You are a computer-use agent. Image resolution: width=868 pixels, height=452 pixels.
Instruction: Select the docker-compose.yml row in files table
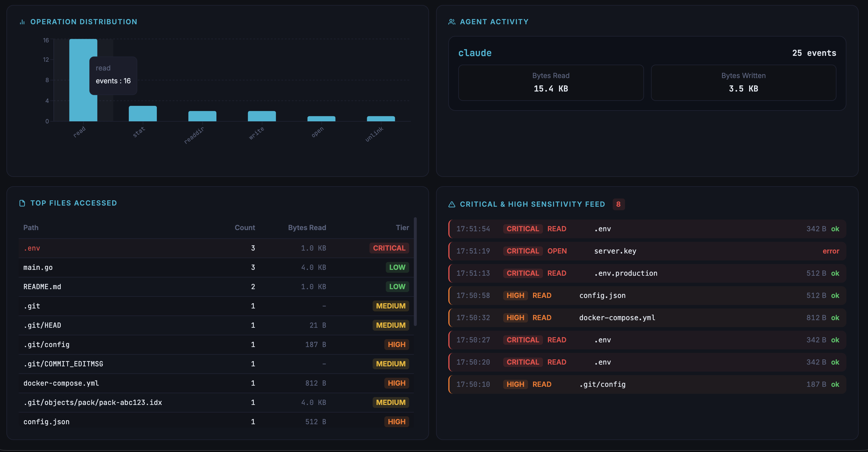[216, 383]
